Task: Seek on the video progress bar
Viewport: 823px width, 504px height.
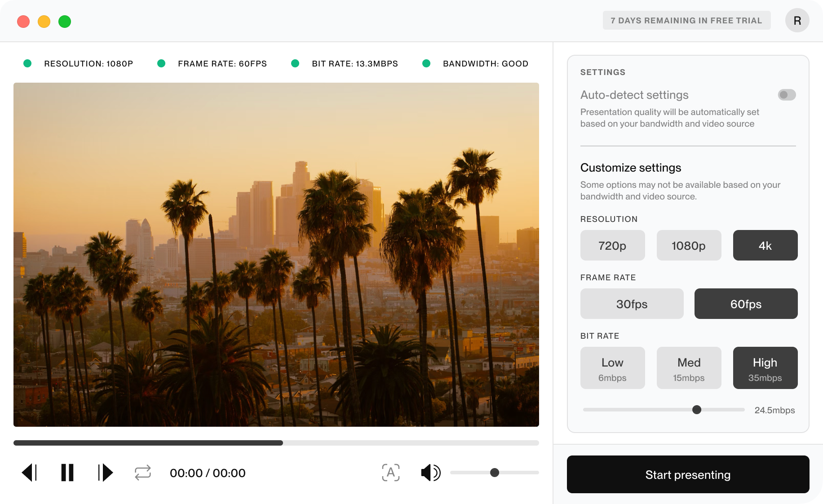Action: (x=276, y=443)
